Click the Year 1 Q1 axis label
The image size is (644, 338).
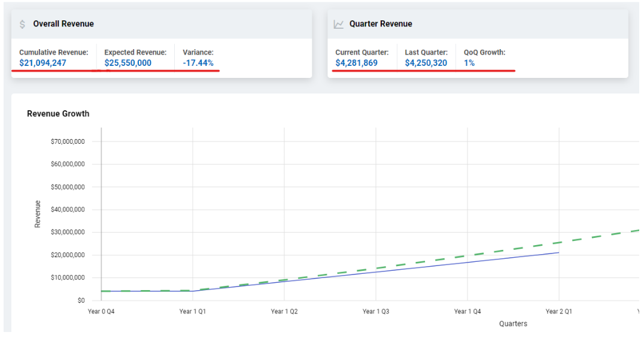(193, 312)
